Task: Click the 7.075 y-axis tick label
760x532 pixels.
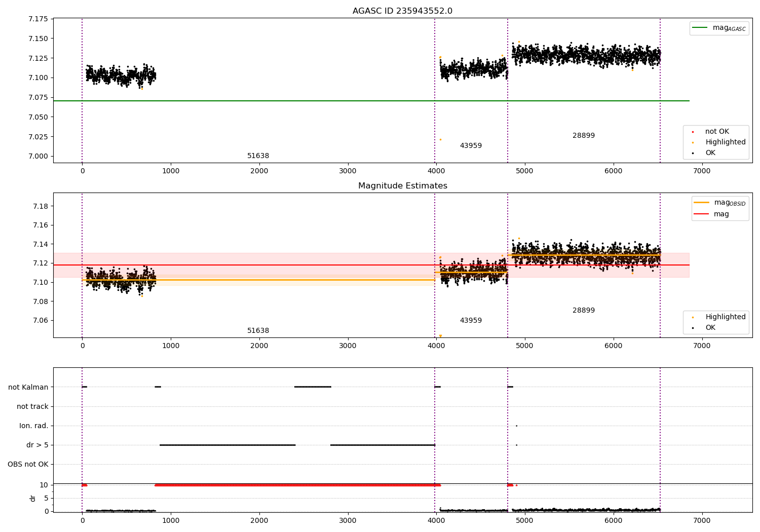Action: [x=38, y=97]
